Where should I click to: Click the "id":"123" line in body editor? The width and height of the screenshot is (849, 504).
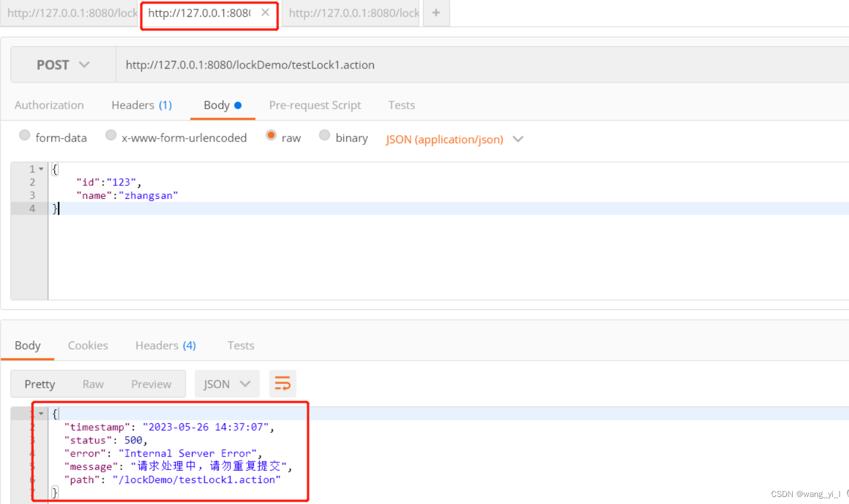pos(109,182)
